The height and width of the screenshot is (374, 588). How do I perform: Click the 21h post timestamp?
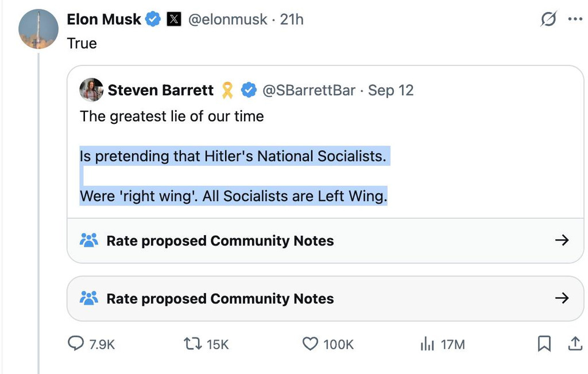pyautogui.click(x=292, y=20)
